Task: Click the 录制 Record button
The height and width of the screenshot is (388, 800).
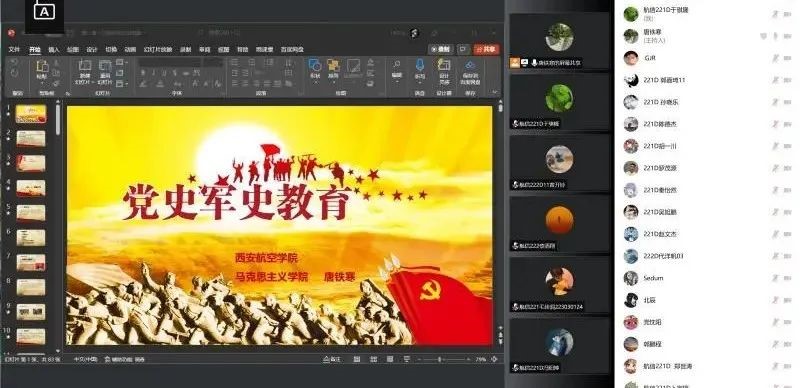Action: tap(441, 49)
